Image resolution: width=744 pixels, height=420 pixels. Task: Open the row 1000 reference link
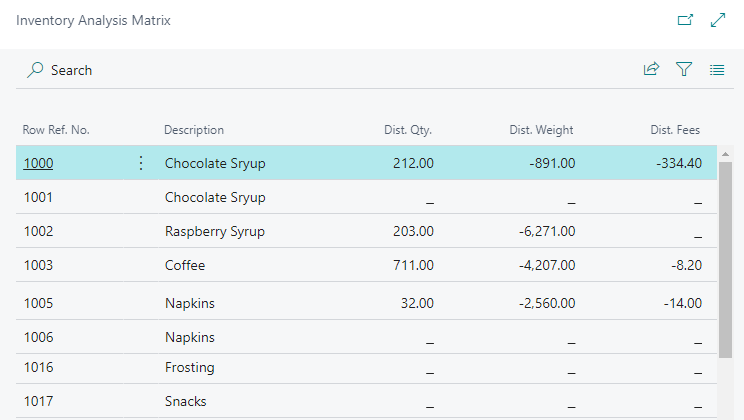coord(38,163)
